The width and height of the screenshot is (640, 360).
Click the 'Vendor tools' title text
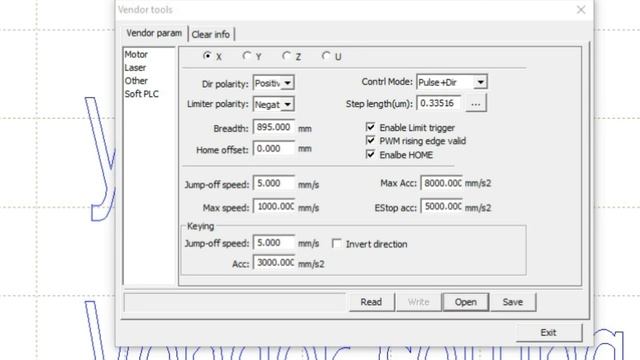point(145,9)
